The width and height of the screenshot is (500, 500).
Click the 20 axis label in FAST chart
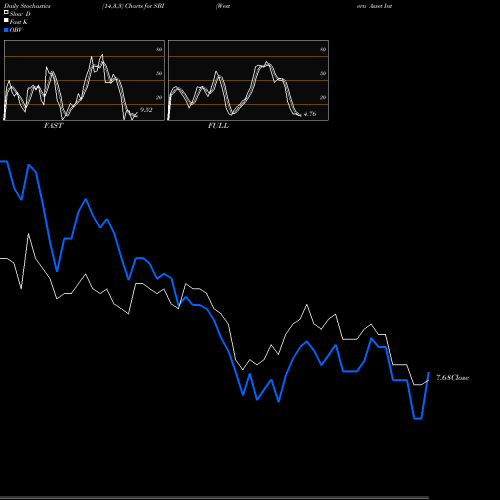pos(159,97)
